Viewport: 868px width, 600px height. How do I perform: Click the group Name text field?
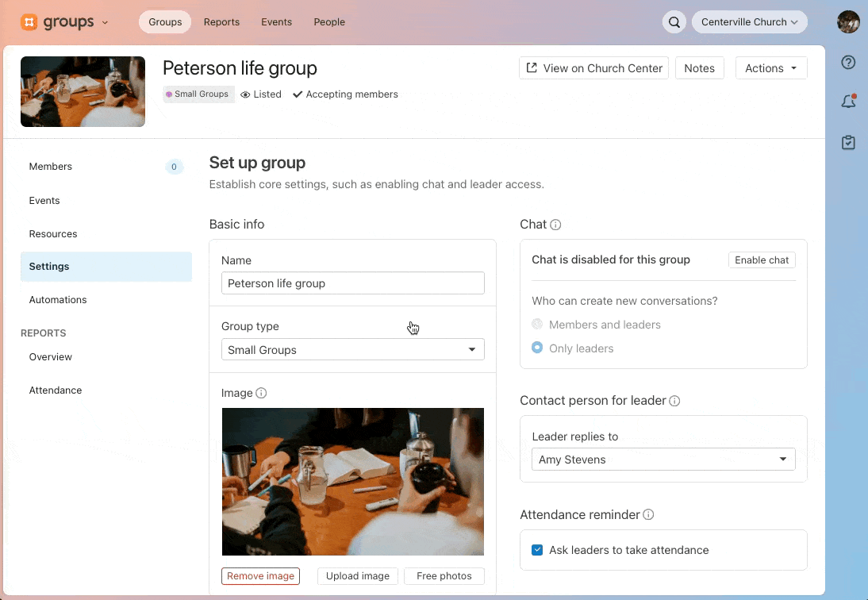[x=352, y=283]
